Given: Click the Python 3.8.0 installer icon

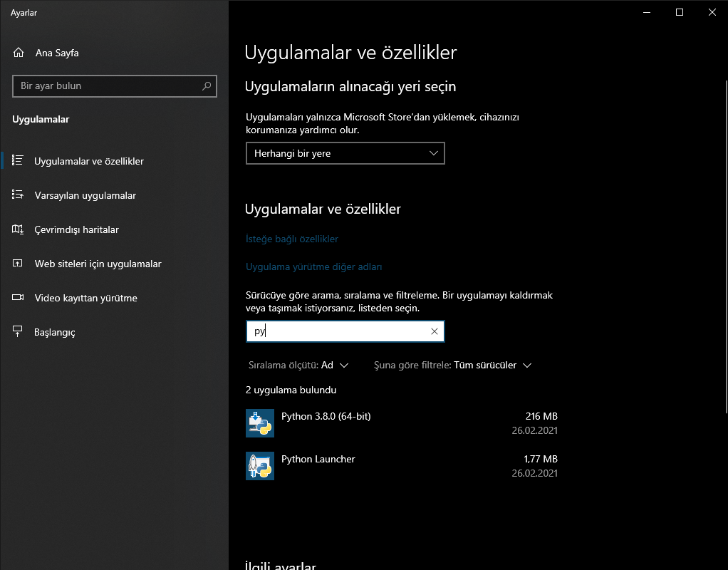Looking at the screenshot, I should (x=260, y=423).
